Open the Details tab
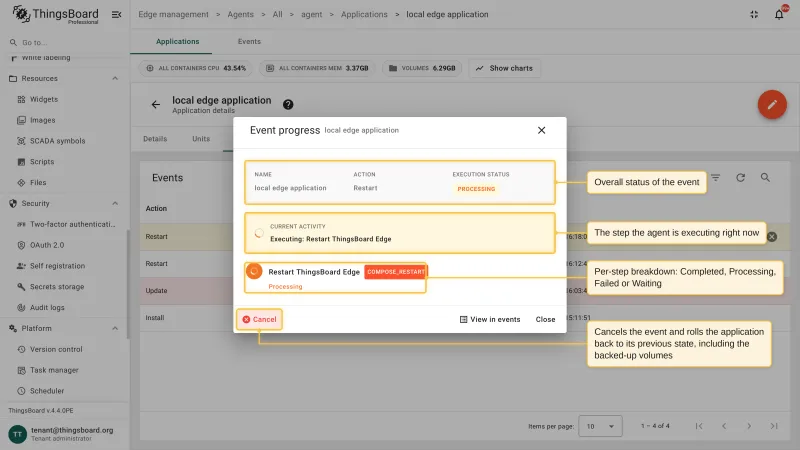The height and width of the screenshot is (450, 800). (155, 139)
